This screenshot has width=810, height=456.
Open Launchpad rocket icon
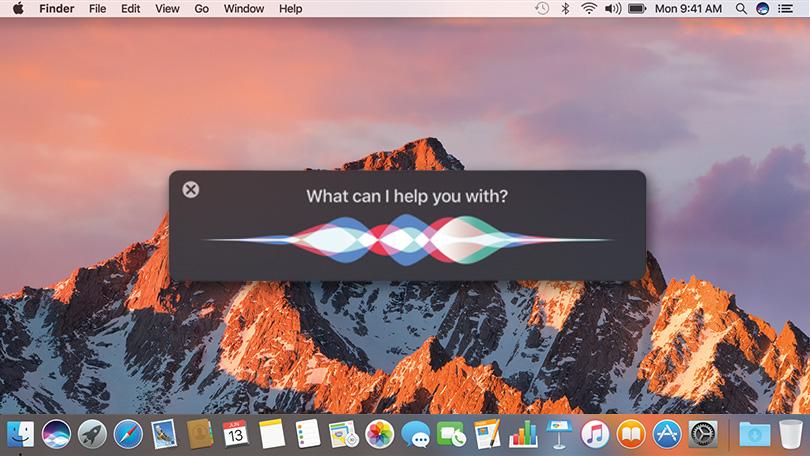coord(92,434)
